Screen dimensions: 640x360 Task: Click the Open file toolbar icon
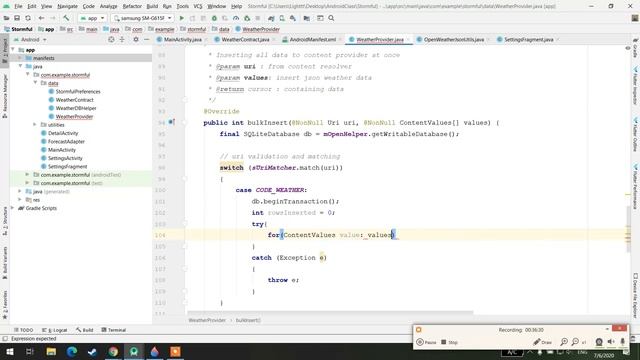(6, 18)
